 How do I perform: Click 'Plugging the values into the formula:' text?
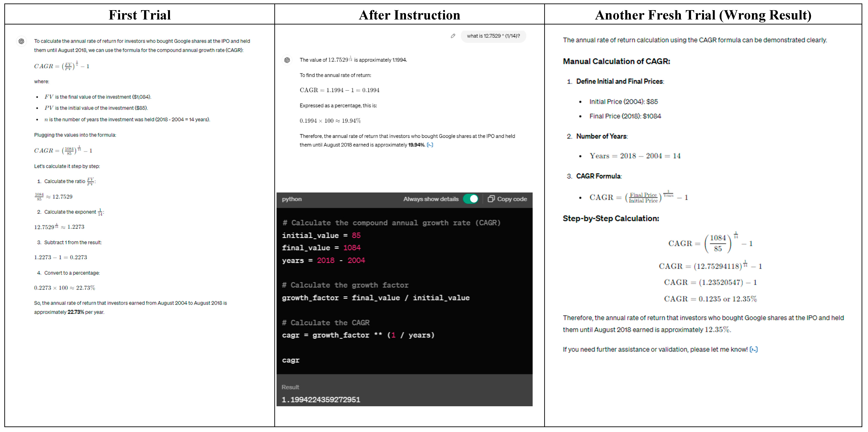[x=75, y=135]
